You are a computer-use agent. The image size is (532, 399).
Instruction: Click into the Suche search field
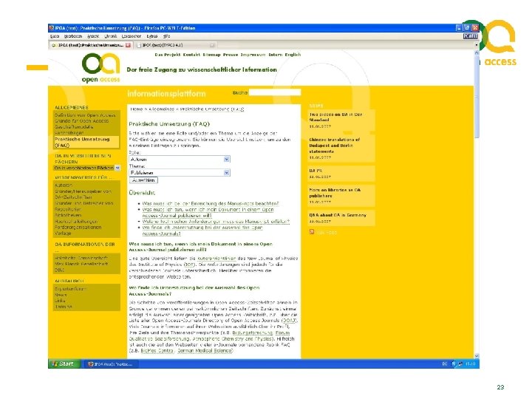(x=275, y=92)
